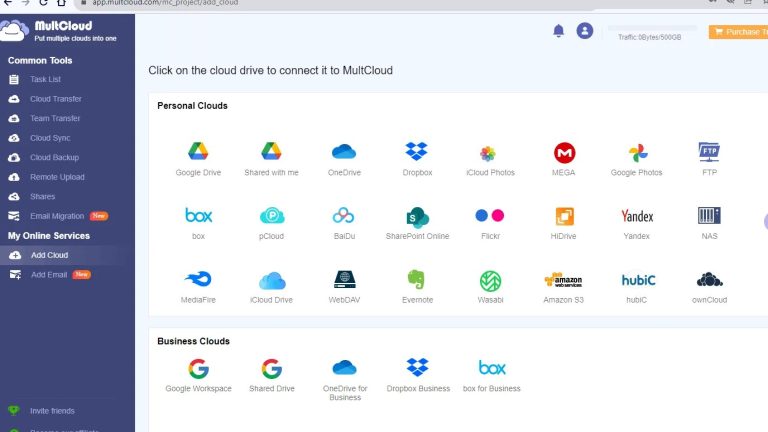
Task: Add OneDrive for Business
Action: (x=345, y=380)
